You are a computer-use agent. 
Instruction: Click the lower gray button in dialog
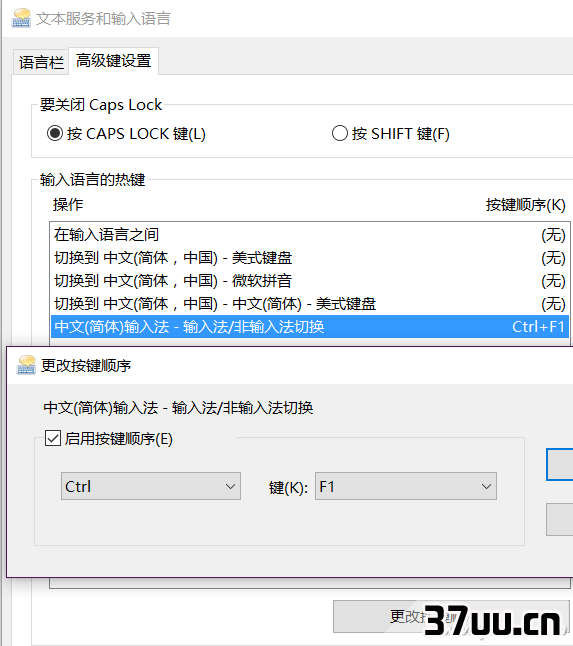(x=560, y=519)
